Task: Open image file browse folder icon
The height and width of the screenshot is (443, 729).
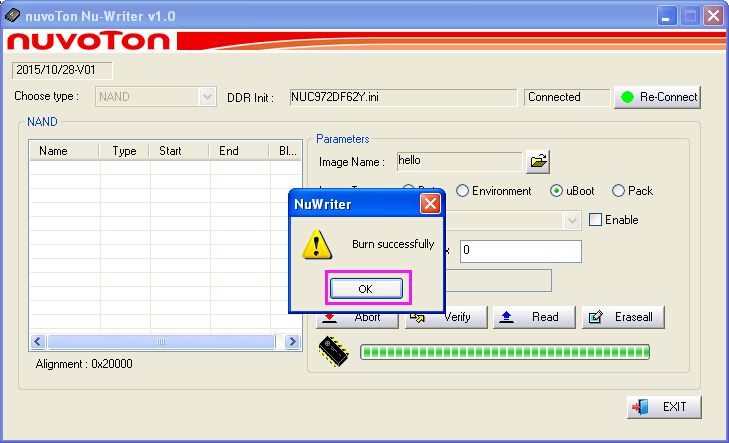Action: 538,161
